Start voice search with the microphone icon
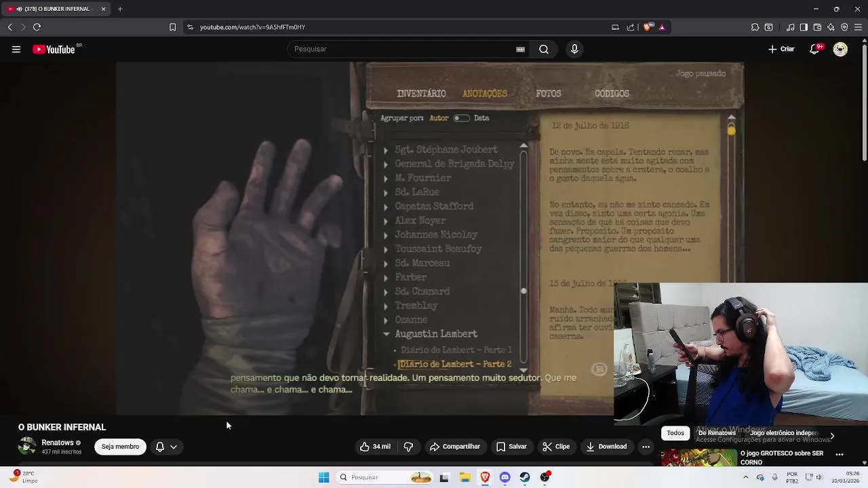The width and height of the screenshot is (868, 488). (x=574, y=49)
